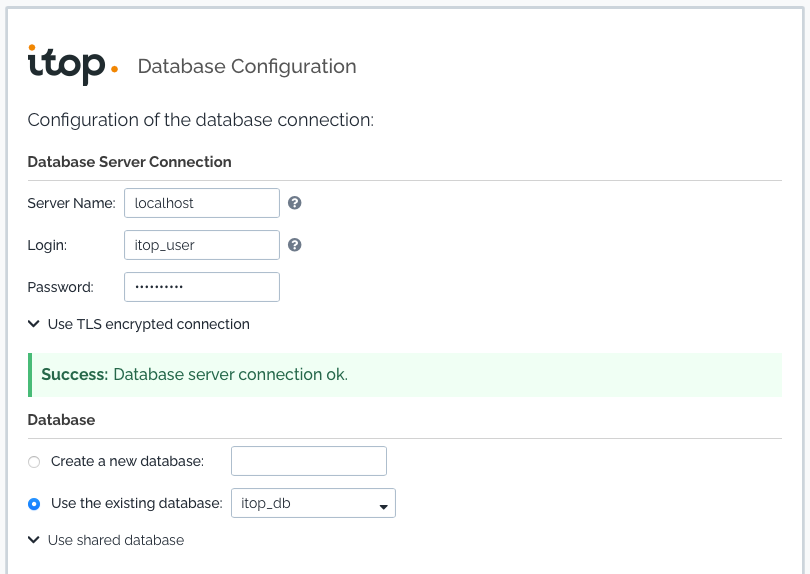The height and width of the screenshot is (574, 810).
Task: Select the Use the existing database option
Action: tap(34, 503)
